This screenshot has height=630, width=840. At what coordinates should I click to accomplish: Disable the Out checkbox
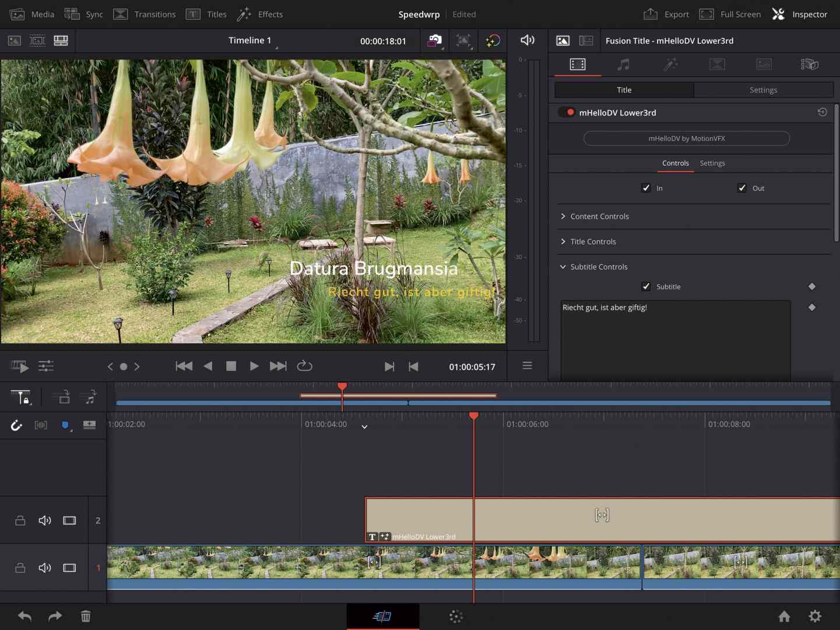pyautogui.click(x=741, y=188)
